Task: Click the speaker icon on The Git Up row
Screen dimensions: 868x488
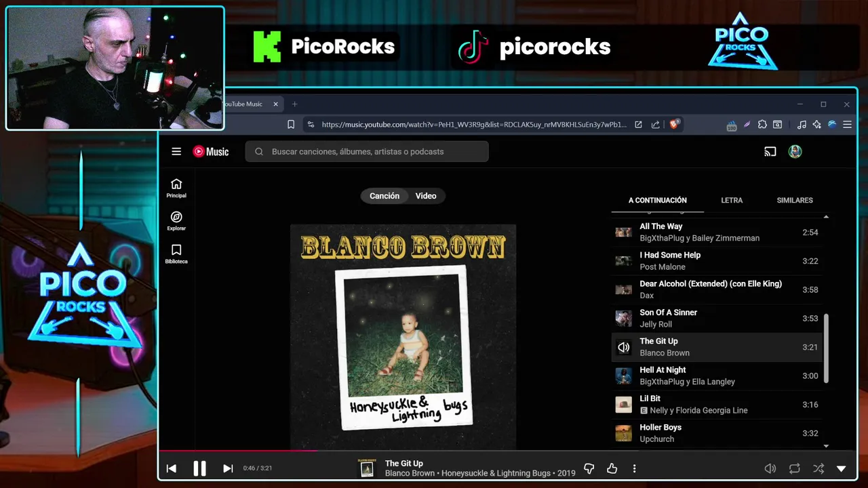Action: (623, 348)
